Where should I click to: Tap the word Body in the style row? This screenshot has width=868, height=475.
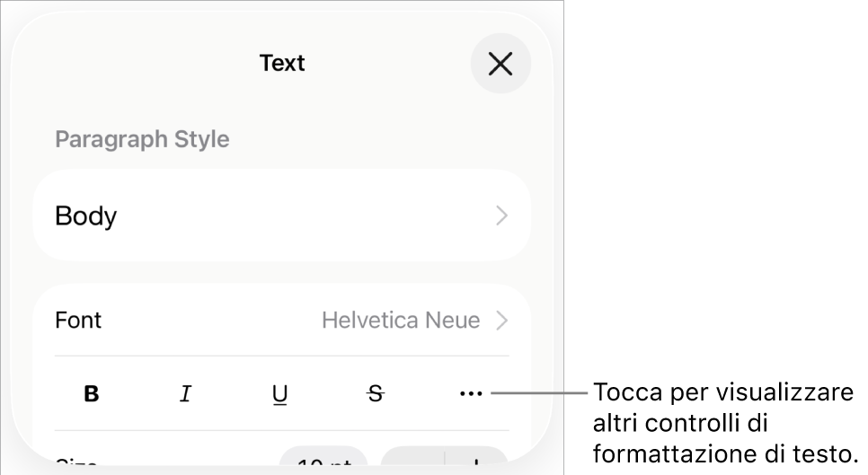pyautogui.click(x=86, y=216)
